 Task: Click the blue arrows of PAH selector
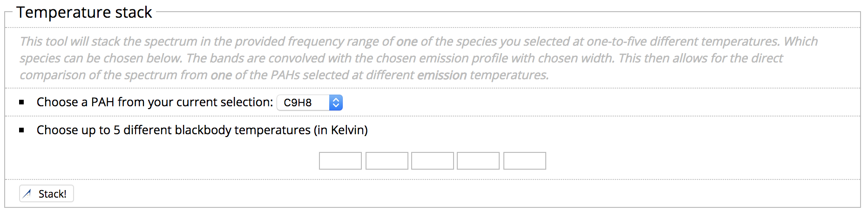click(x=336, y=103)
